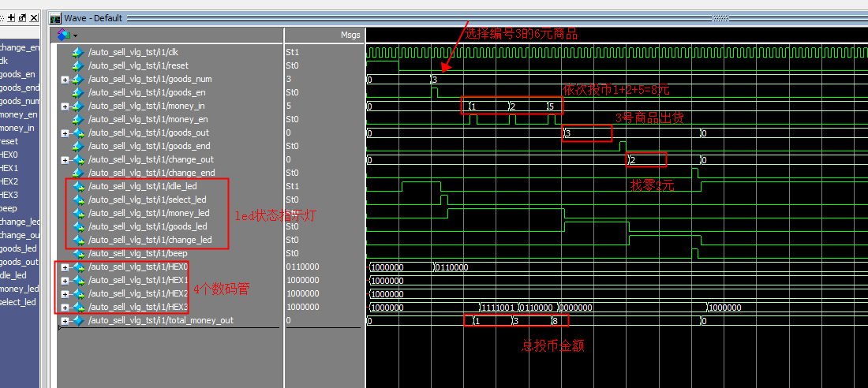Viewport: 868px width, 388px height.
Task: Click the Wave window title icon
Action: pos(54,18)
